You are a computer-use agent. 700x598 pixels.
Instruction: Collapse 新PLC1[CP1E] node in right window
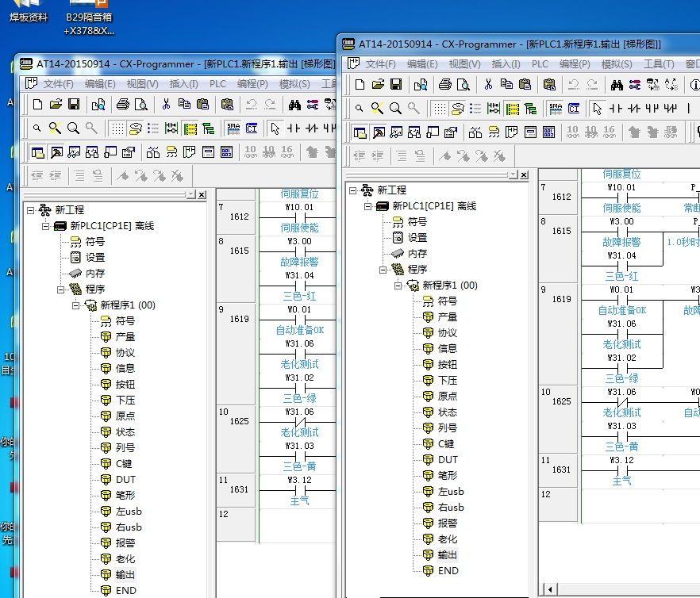point(368,206)
